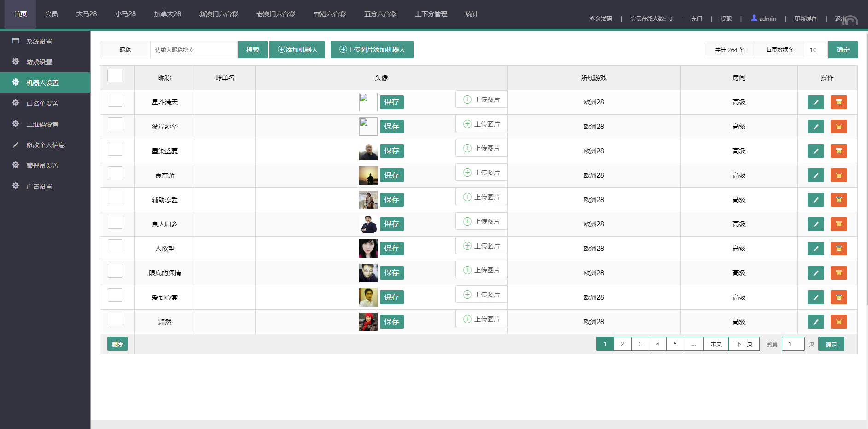The width and height of the screenshot is (868, 429).
Task: Open 白名单设置 in the sidebar
Action: click(42, 104)
